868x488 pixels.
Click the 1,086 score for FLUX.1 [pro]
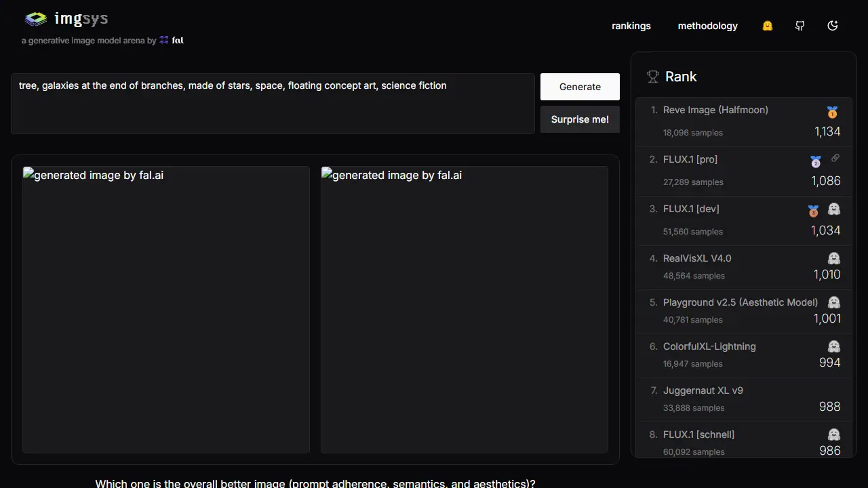click(826, 181)
